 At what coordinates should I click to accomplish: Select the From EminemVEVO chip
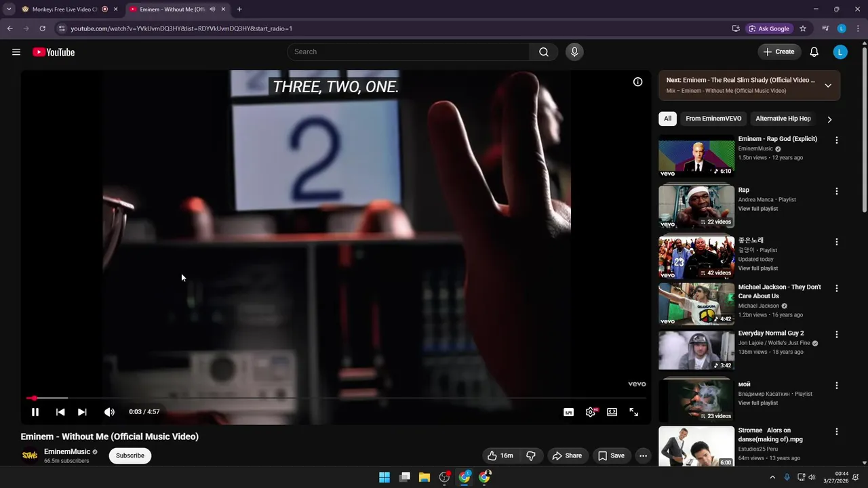pos(713,119)
